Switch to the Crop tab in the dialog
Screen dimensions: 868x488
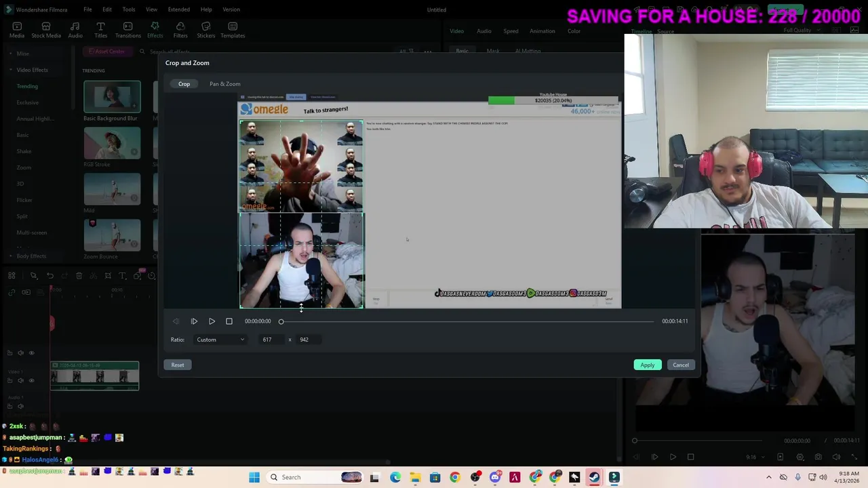[x=184, y=84]
